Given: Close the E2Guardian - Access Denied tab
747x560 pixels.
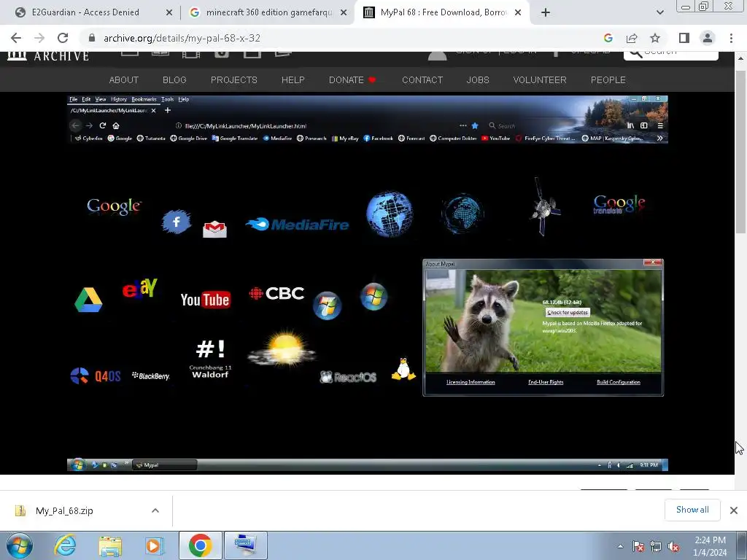Looking at the screenshot, I should click(x=169, y=12).
